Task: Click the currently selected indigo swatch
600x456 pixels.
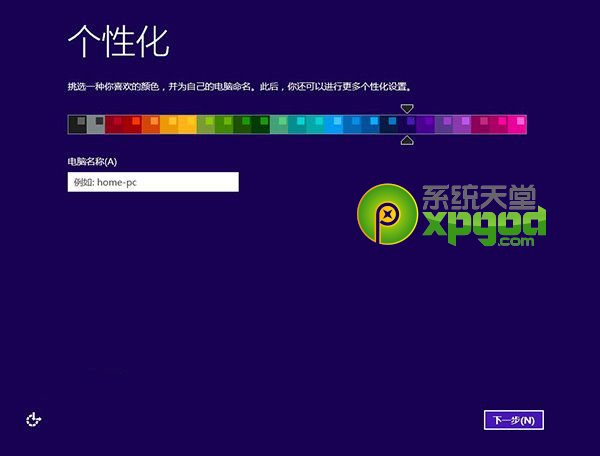Action: pyautogui.click(x=406, y=124)
